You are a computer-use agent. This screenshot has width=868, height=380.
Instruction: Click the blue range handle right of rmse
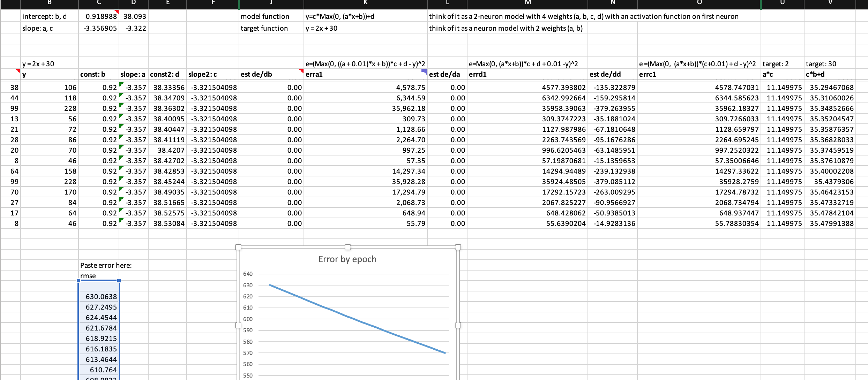[119, 281]
